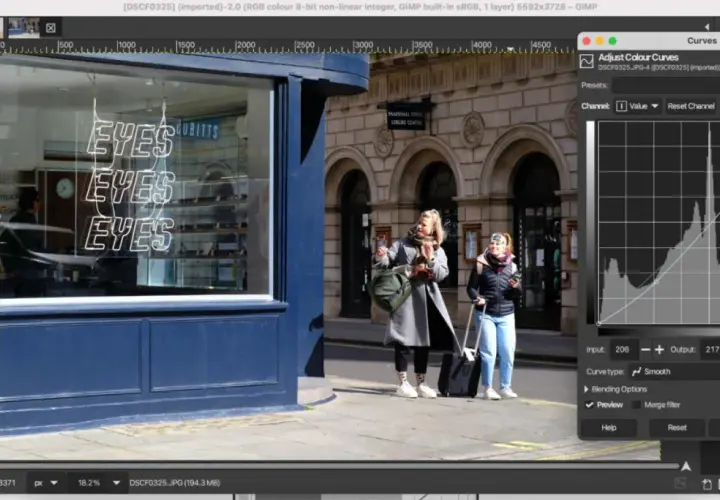Viewport: 720px width, 500px height.
Task: Select the DSCF0325 image tab thumbnail
Action: 24,28
